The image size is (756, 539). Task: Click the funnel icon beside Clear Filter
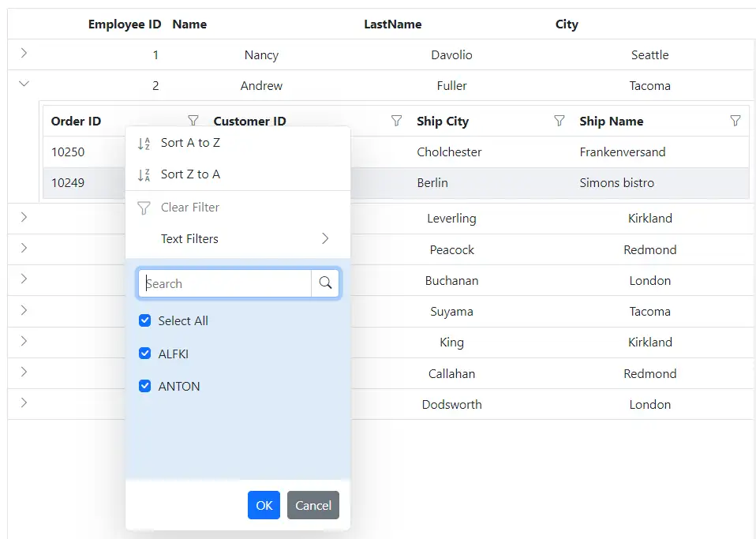(144, 207)
